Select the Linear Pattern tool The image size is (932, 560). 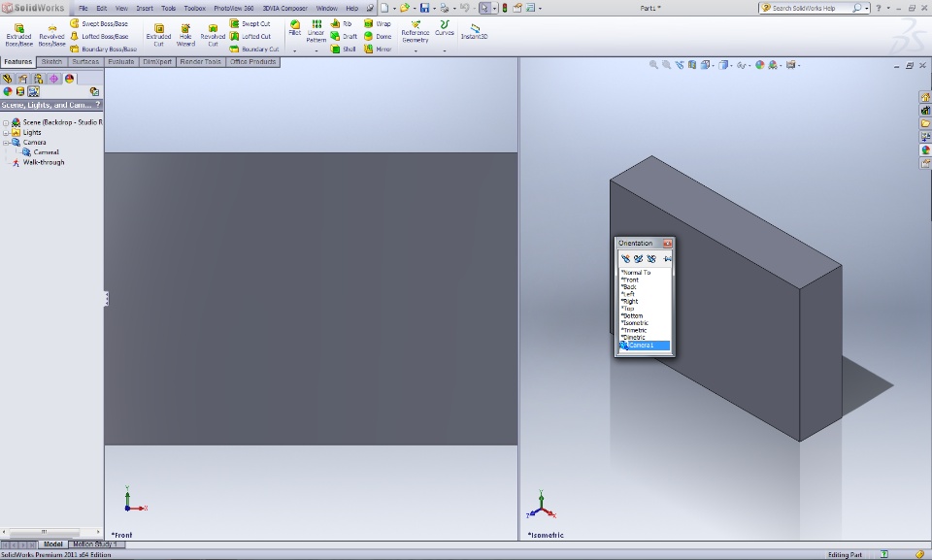316,31
